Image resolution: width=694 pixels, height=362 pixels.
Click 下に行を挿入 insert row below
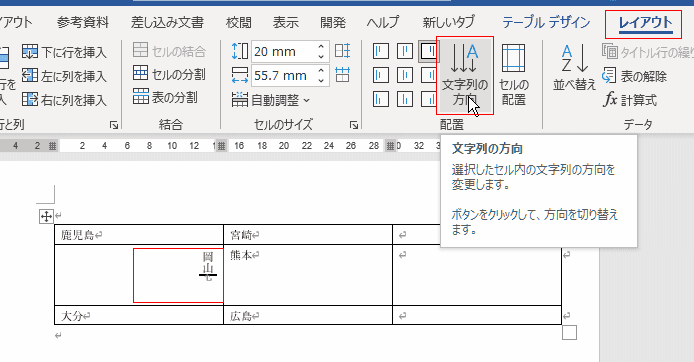pos(64,52)
